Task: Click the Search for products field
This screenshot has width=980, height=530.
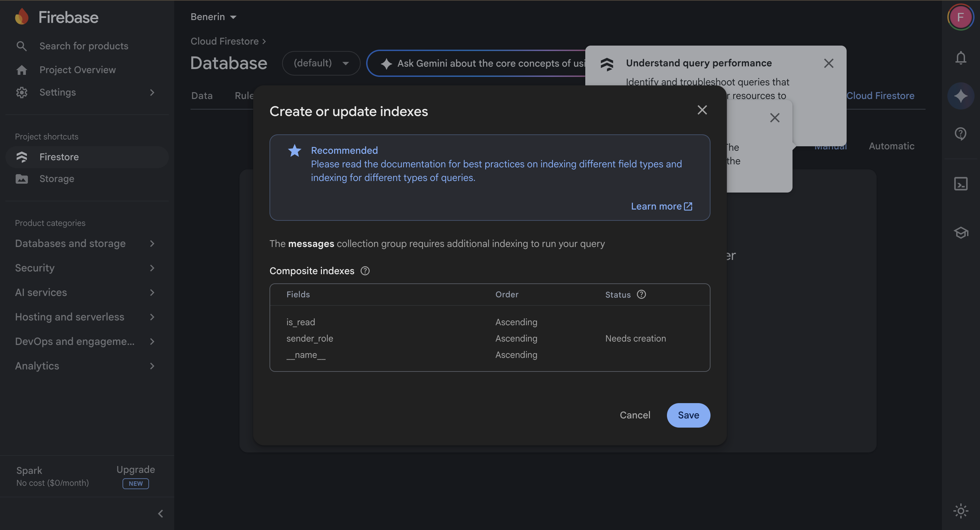Action: click(84, 46)
